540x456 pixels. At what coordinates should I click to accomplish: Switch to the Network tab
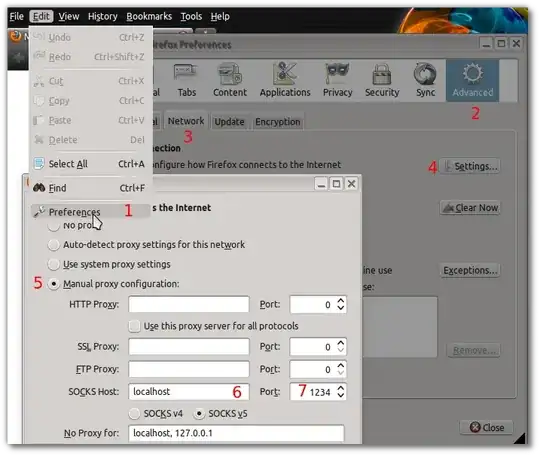[186, 121]
